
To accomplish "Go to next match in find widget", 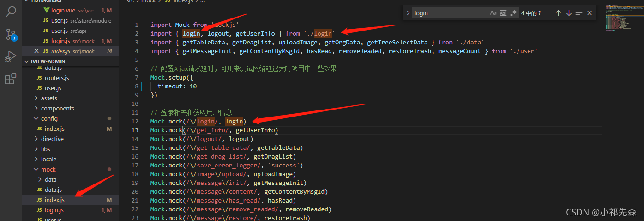I will point(569,13).
